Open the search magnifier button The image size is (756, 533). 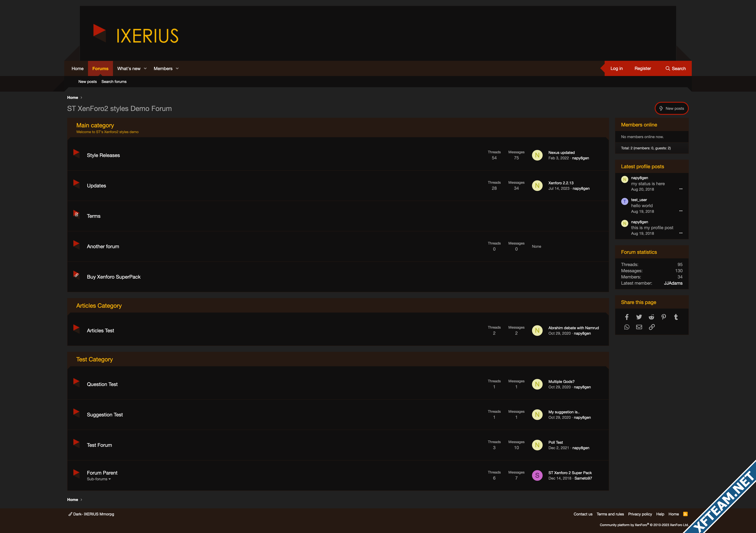pos(676,68)
